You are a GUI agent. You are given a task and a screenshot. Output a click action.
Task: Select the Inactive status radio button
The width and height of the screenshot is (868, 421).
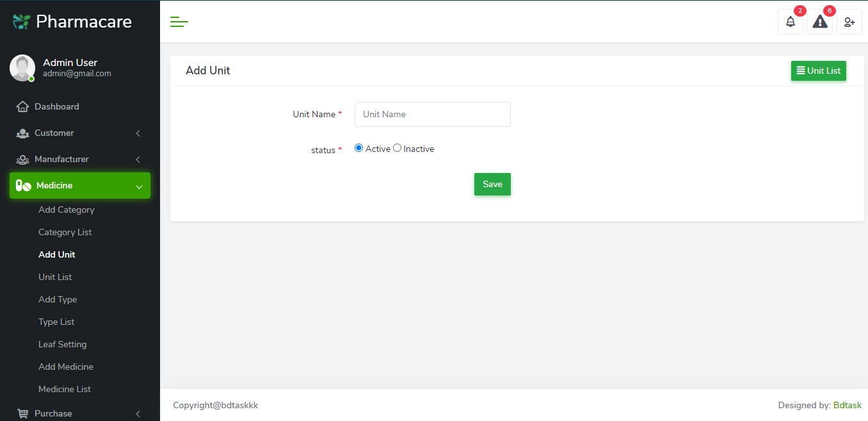coord(397,148)
